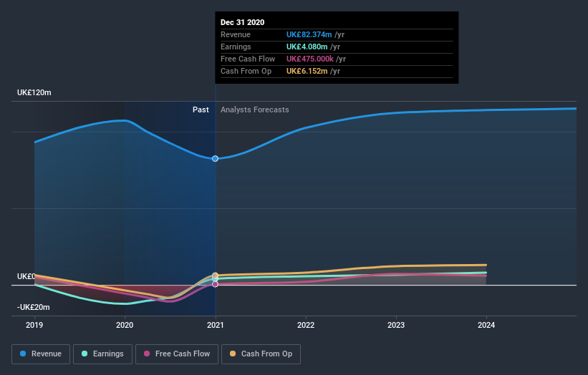Click the 2022 x-axis label
The width and height of the screenshot is (588, 375).
click(x=306, y=325)
